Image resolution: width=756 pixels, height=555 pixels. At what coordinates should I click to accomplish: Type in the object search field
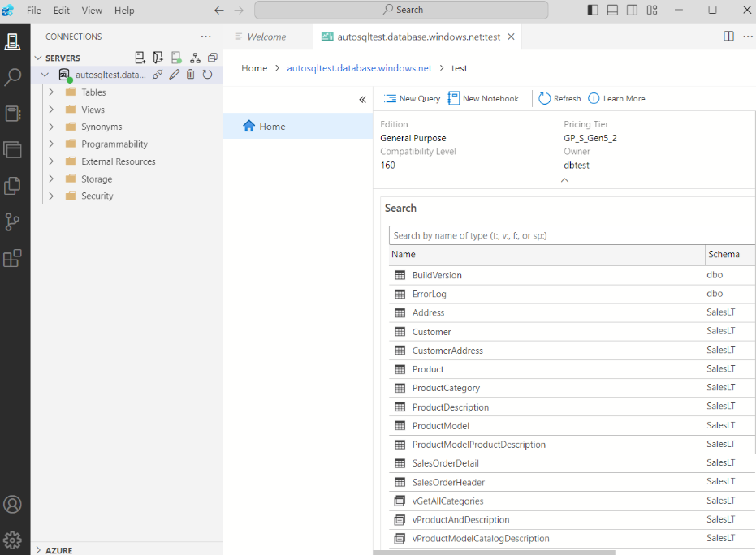click(568, 235)
